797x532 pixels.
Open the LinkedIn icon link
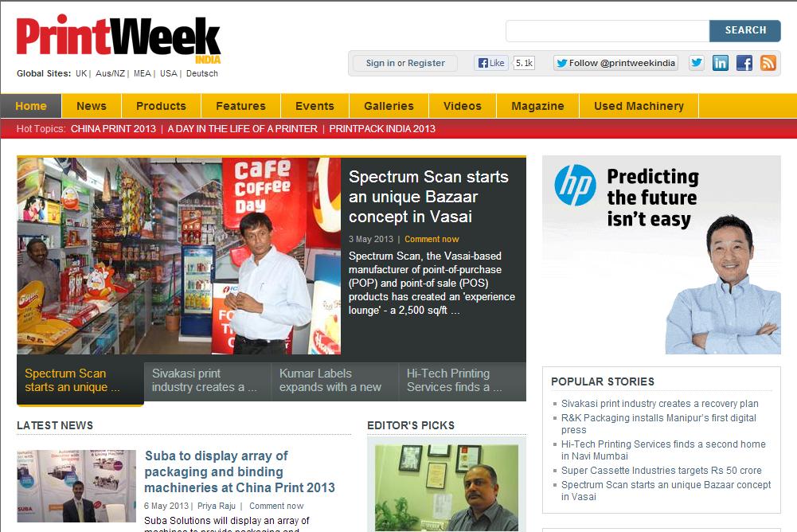click(721, 63)
